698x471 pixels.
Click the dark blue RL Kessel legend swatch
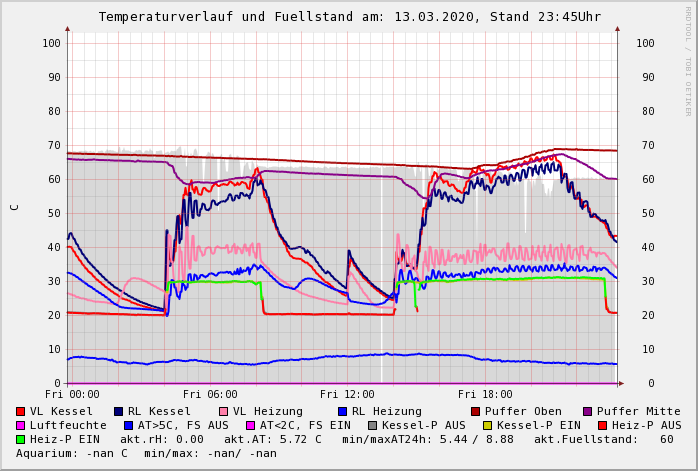click(x=118, y=412)
